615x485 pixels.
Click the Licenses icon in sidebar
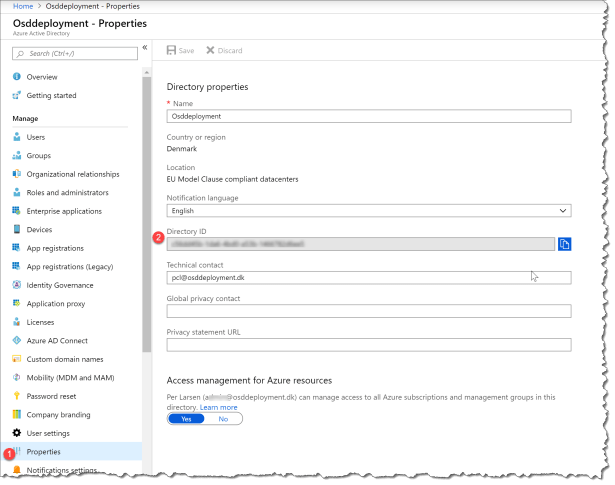(17, 322)
